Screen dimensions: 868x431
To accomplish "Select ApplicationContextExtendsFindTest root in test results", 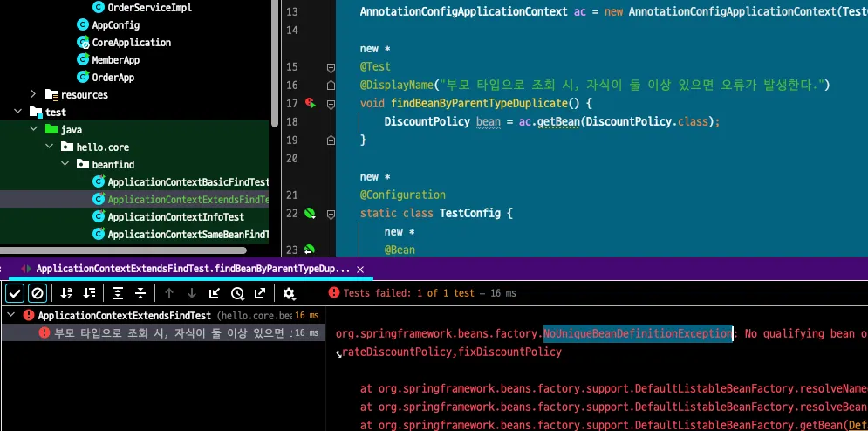I will coord(124,315).
